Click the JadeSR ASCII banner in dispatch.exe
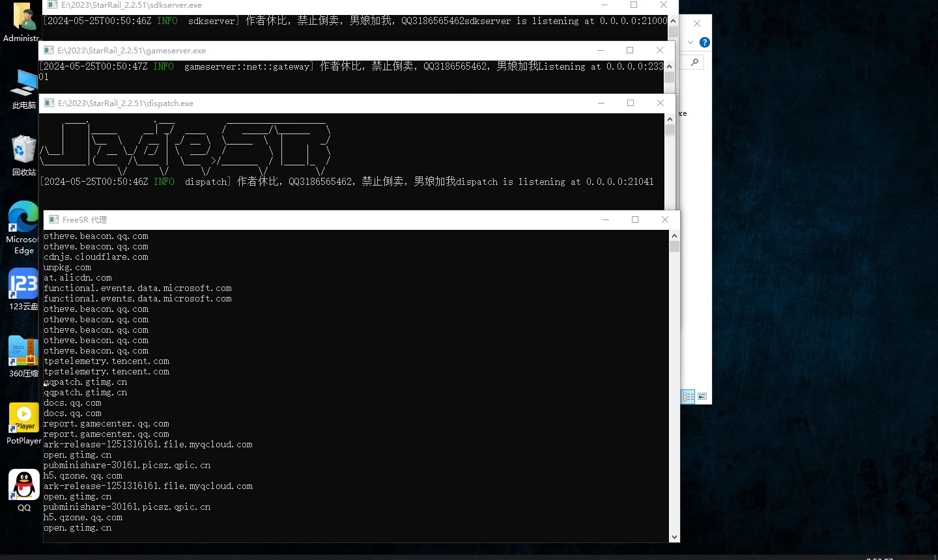 (x=186, y=148)
